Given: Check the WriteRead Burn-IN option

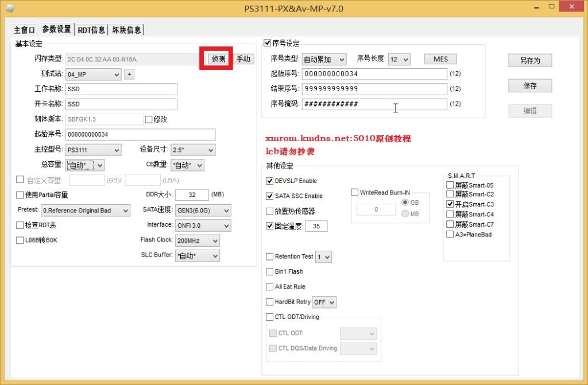Looking at the screenshot, I should click(x=354, y=193).
